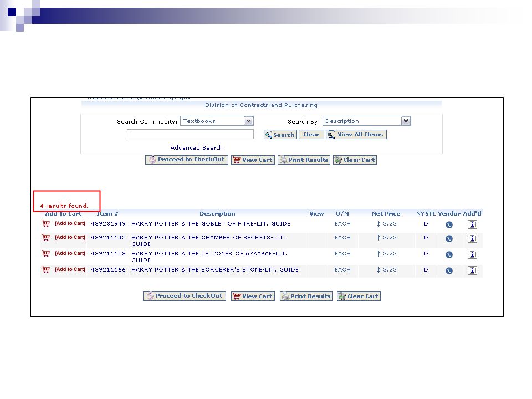Click lower Proceed to CheckOut button

[185, 296]
